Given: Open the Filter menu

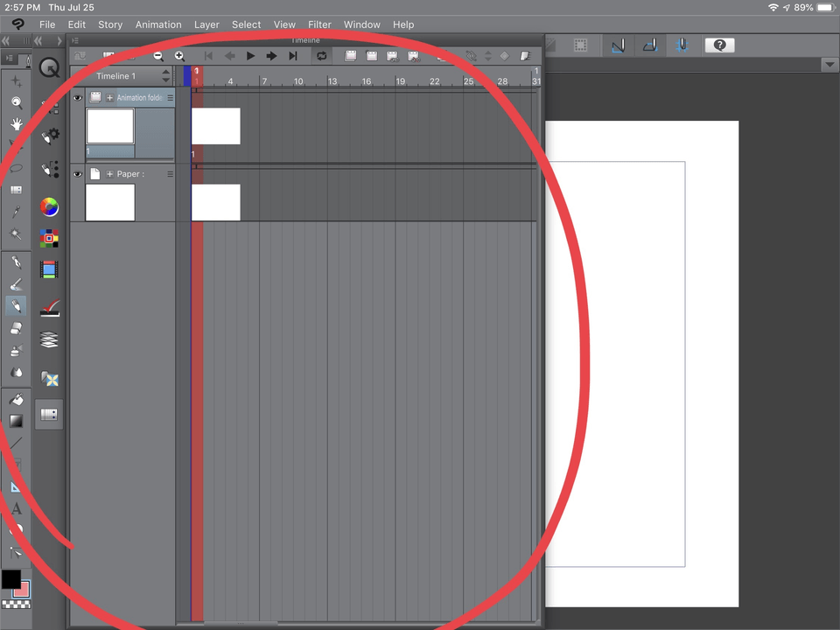Looking at the screenshot, I should coord(319,24).
